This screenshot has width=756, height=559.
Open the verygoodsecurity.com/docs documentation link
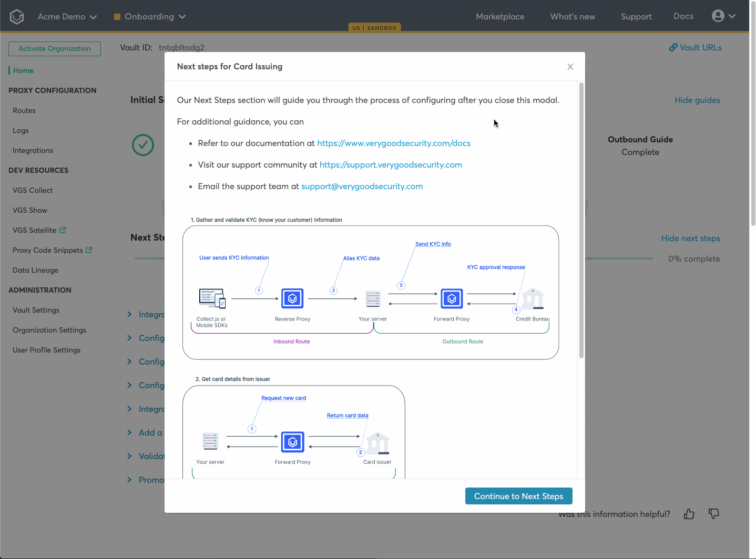click(394, 143)
